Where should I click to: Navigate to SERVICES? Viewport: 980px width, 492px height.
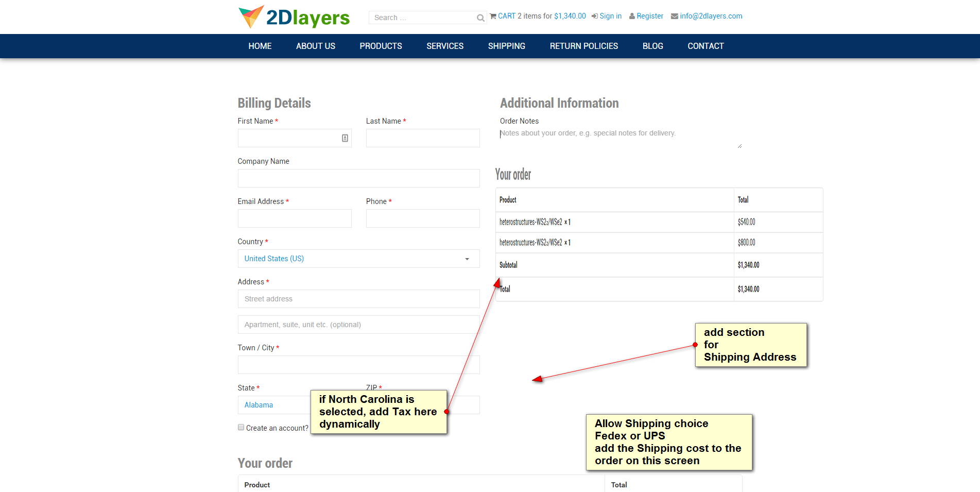445,46
